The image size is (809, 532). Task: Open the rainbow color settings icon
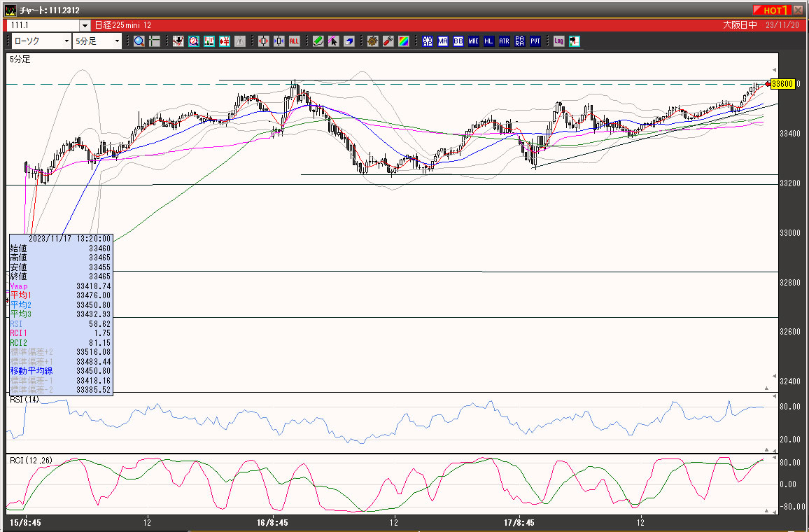(404, 41)
